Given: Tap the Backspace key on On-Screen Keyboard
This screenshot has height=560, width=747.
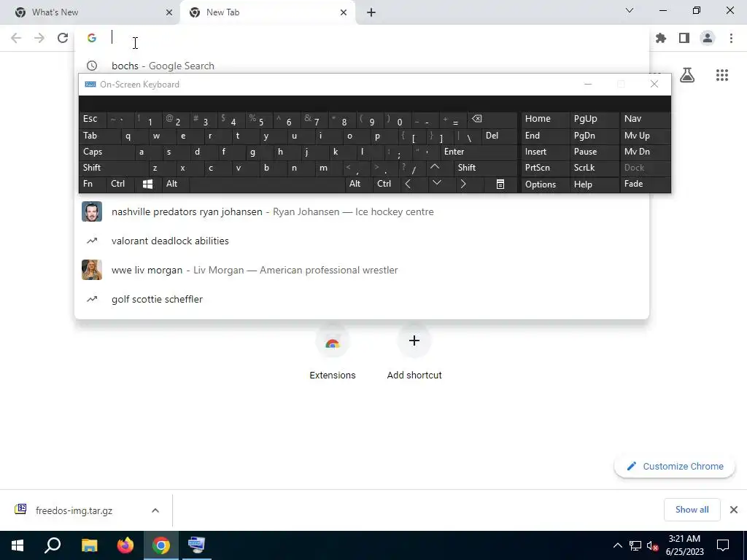Looking at the screenshot, I should tap(493, 119).
